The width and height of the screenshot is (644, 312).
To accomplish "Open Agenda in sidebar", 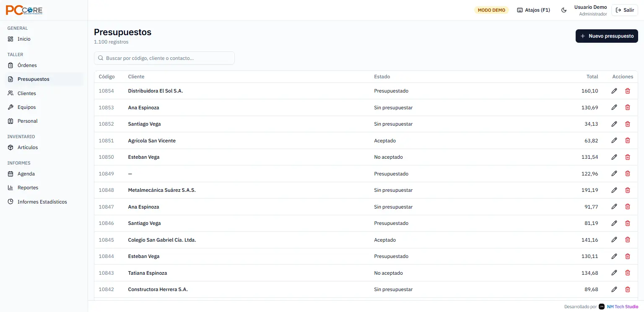I will 44,174.
